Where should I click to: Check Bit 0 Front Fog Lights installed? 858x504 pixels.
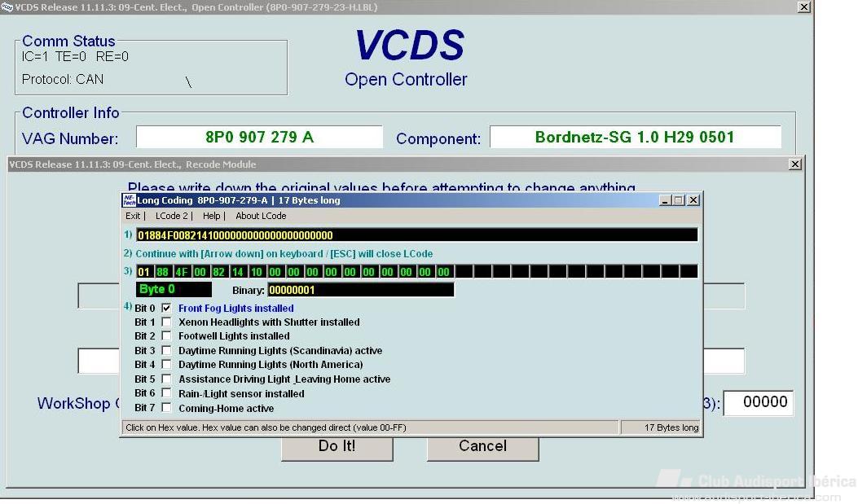tap(166, 309)
